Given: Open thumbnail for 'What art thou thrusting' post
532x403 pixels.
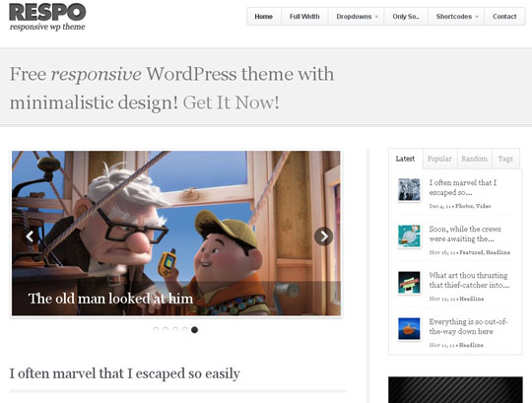Looking at the screenshot, I should (409, 282).
